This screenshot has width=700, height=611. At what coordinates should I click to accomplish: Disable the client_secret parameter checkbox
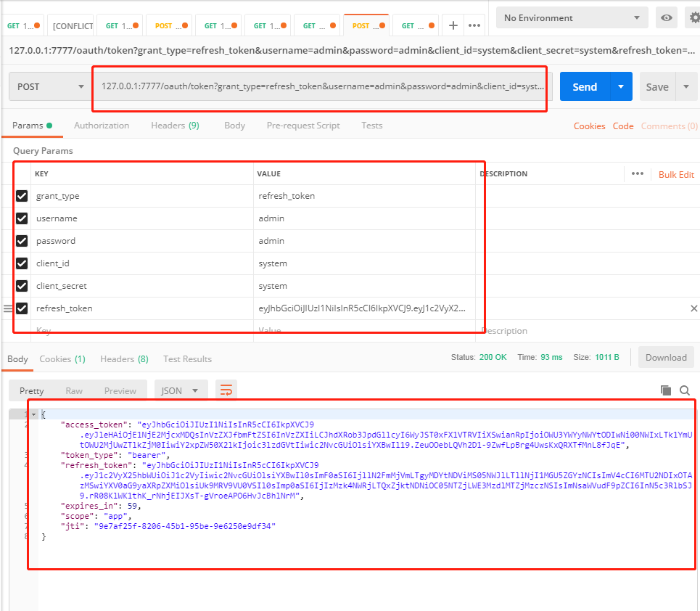click(x=22, y=286)
